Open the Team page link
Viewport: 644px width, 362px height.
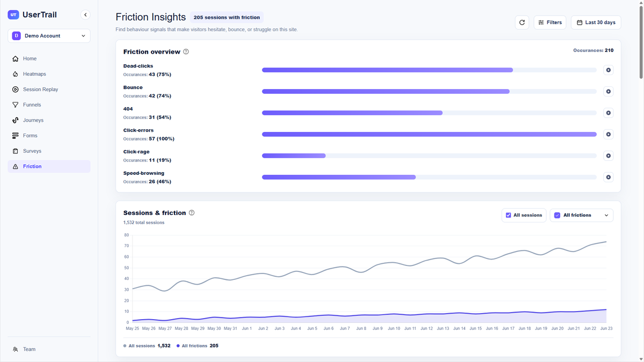(49, 349)
